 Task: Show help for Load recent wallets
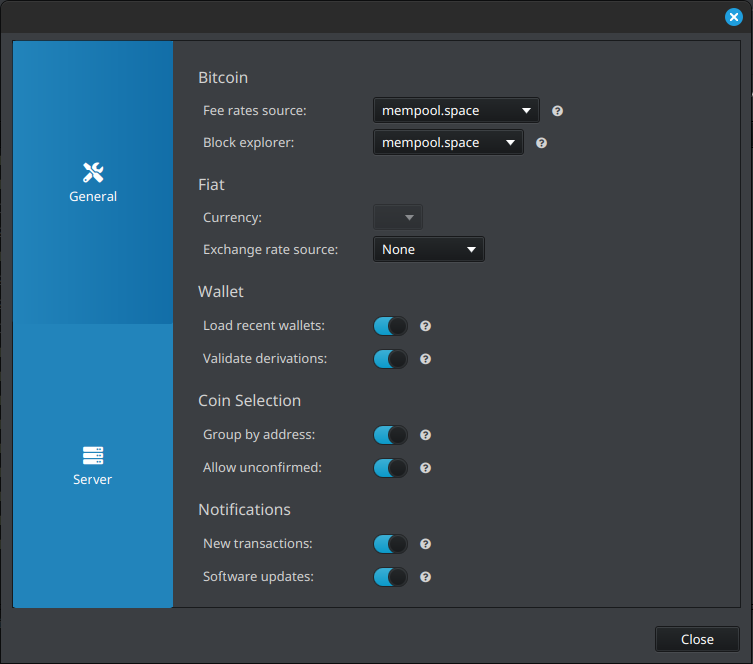[425, 326]
